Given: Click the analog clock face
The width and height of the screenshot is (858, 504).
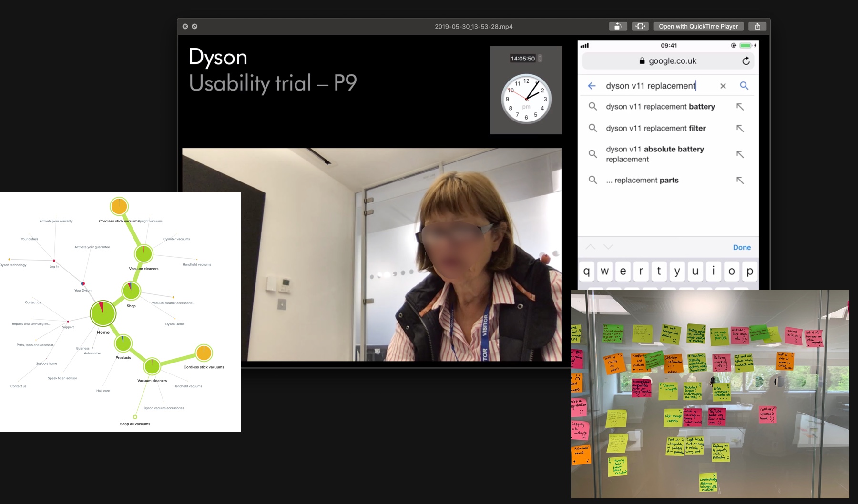Looking at the screenshot, I should pos(526,99).
